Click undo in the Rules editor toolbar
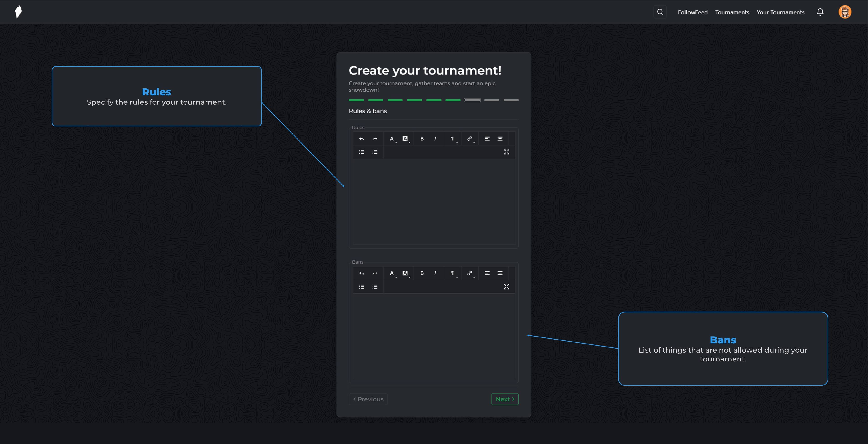Viewport: 868px width, 444px height. [361, 139]
